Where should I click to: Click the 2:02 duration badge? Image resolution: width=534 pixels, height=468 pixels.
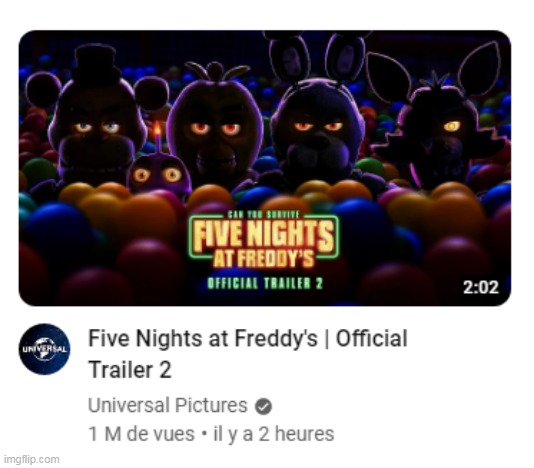point(481,287)
